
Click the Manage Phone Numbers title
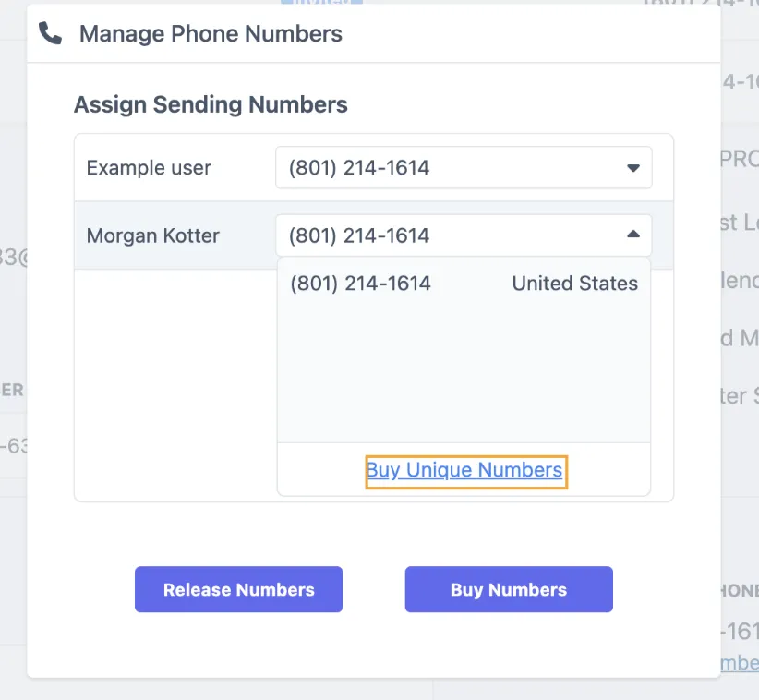click(211, 33)
